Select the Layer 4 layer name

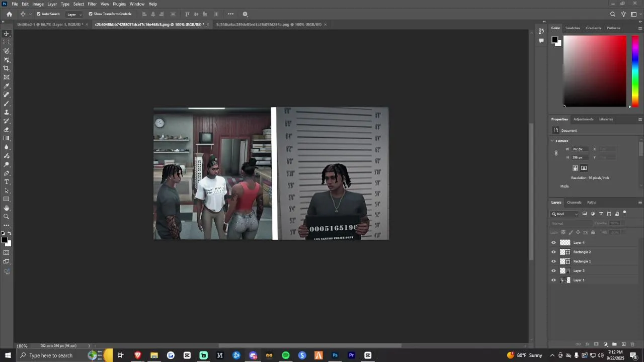point(579,242)
